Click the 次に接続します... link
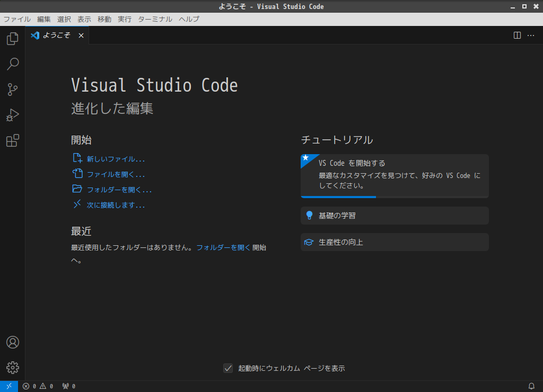 point(109,205)
